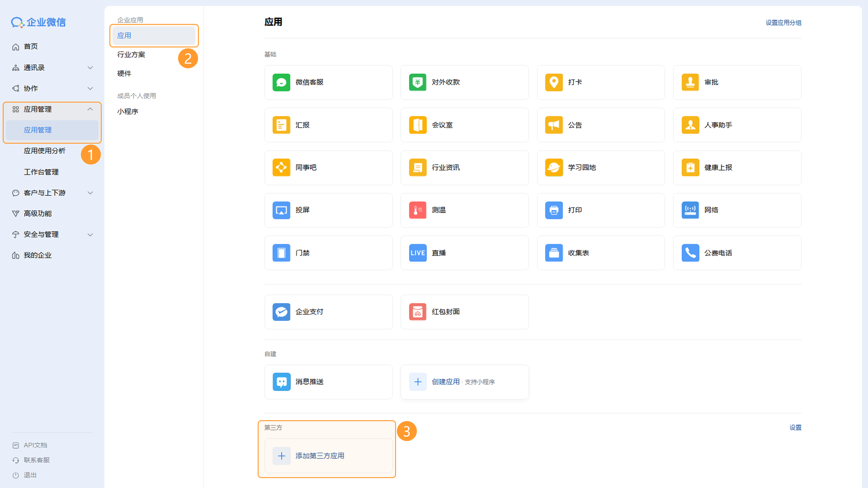Collapse the 应用管理 menu chevron
The image size is (868, 488).
(90, 109)
